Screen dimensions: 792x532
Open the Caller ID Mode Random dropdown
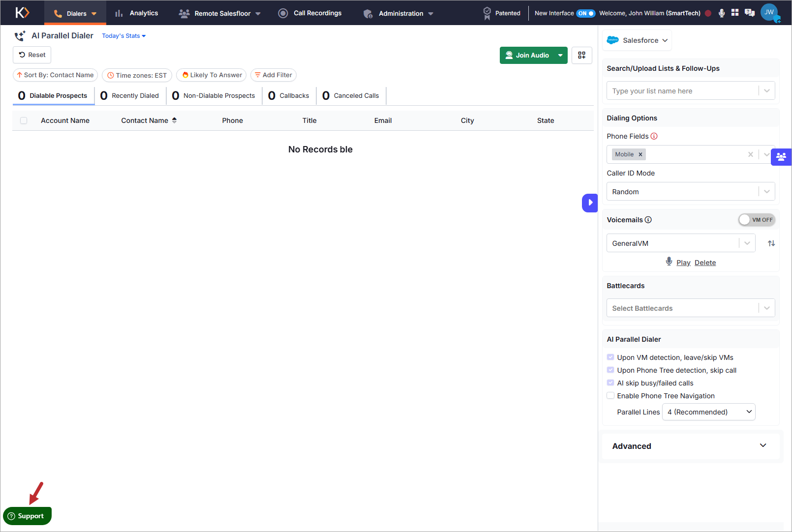pos(691,192)
